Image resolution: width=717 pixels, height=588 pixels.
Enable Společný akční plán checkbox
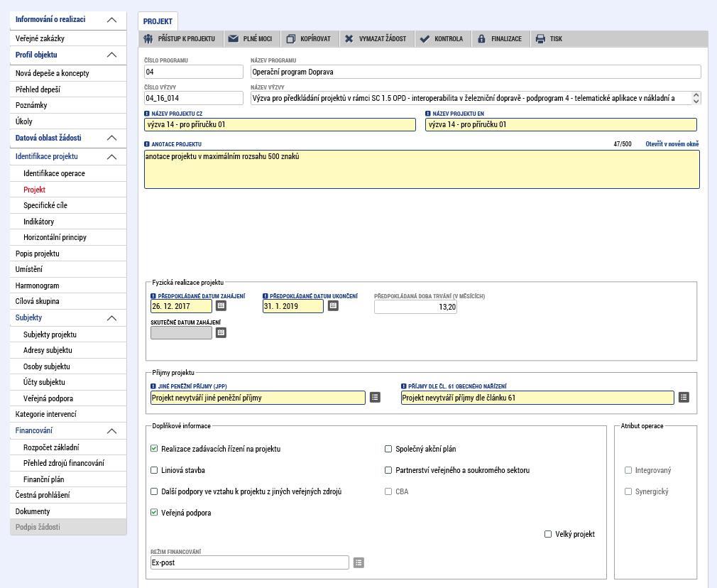click(x=388, y=449)
